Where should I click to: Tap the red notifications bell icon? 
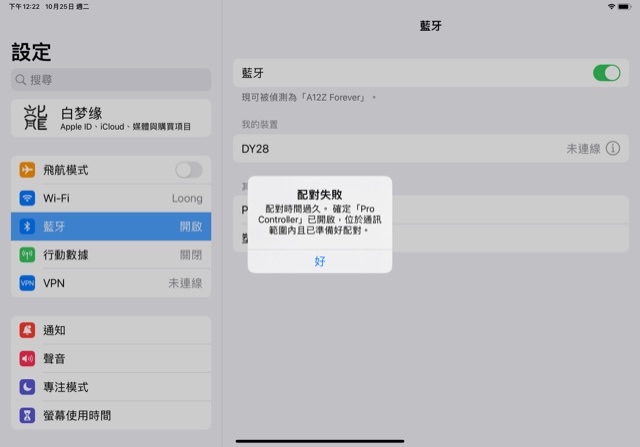click(x=27, y=330)
